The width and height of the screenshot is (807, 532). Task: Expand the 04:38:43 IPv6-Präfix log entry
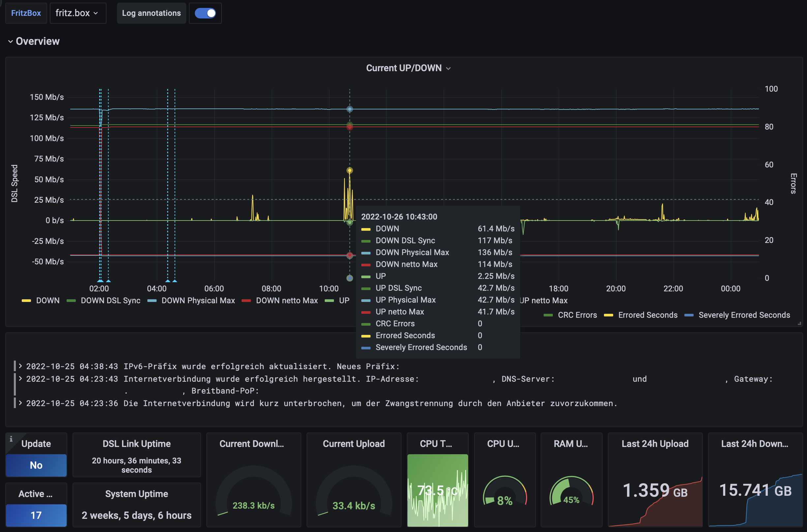coord(20,366)
